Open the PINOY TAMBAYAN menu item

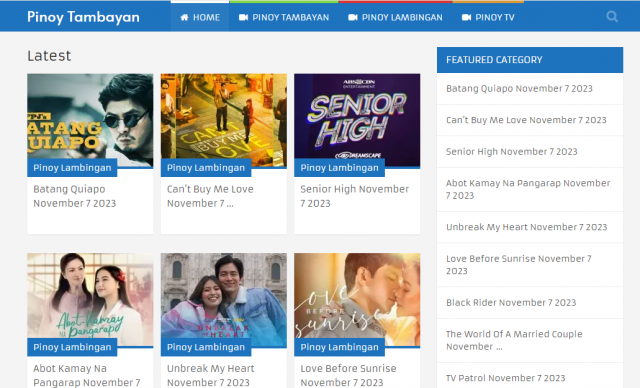pos(284,17)
